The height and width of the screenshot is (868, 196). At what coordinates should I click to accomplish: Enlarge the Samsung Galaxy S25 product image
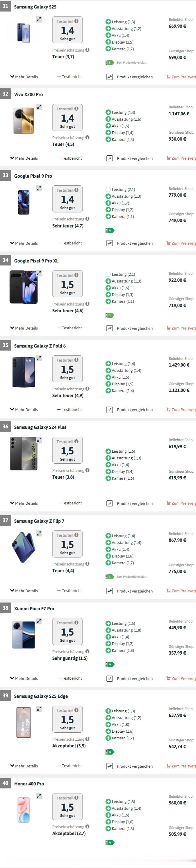[39, 20]
